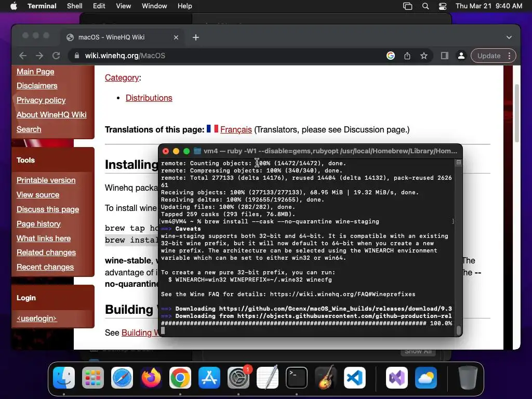Image resolution: width=532 pixels, height=399 pixels.
Task: Switch to Terminal via dock icon
Action: point(297,378)
